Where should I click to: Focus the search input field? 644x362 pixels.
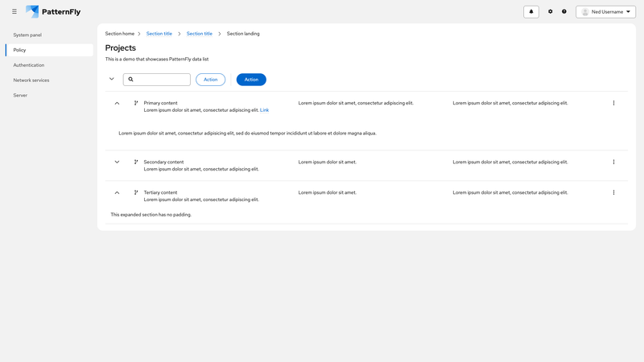(157, 80)
